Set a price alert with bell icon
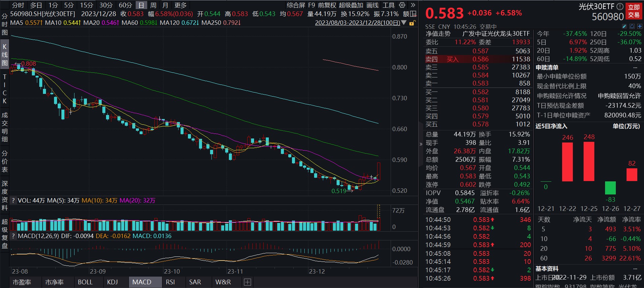Viewport: 644px width, 288px height. click(x=632, y=26)
